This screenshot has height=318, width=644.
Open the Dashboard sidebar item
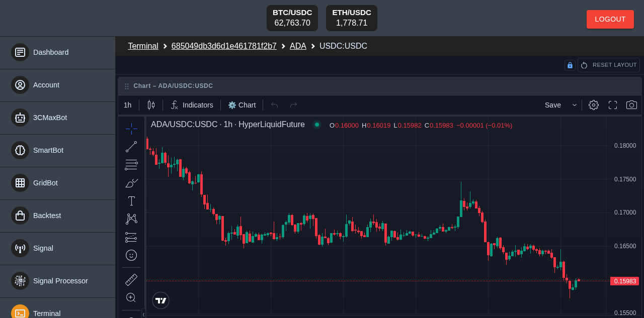57,52
